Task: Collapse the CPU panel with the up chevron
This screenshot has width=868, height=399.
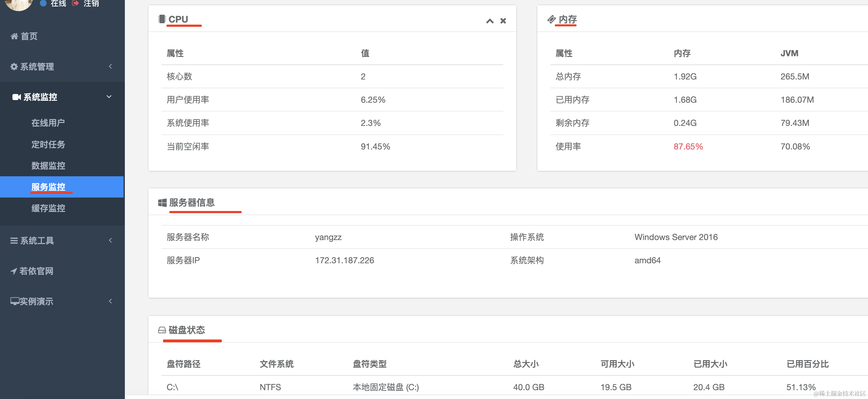Action: (490, 21)
